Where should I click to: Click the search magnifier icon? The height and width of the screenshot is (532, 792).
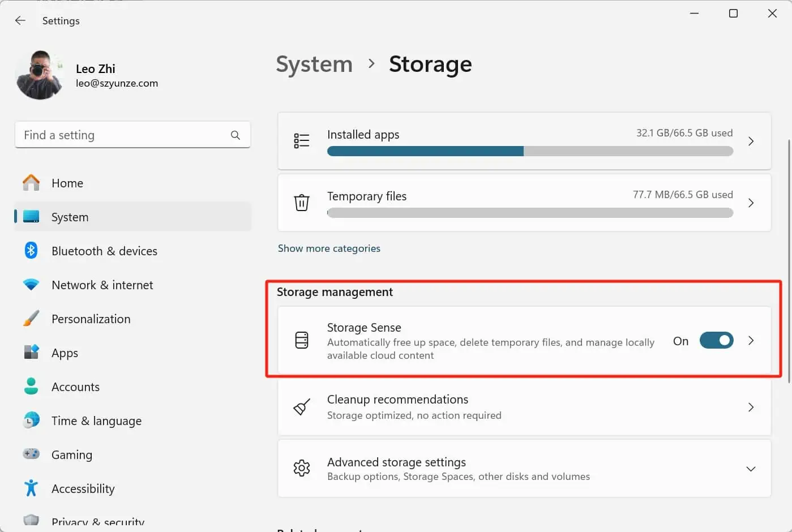pyautogui.click(x=236, y=135)
